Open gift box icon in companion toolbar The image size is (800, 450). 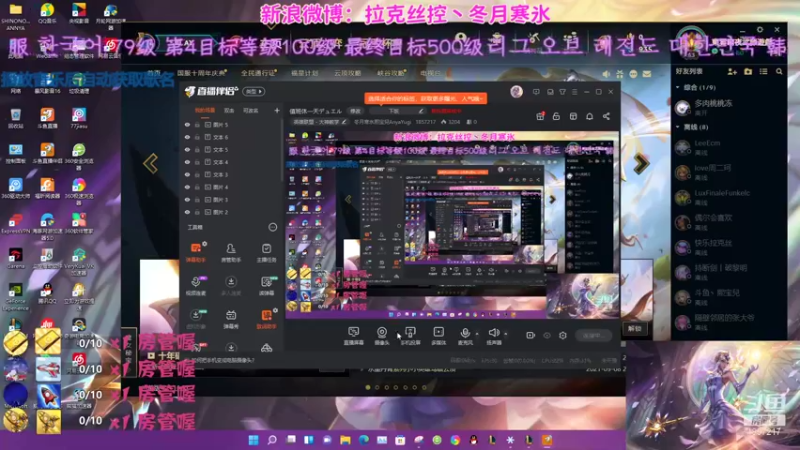(x=540, y=116)
